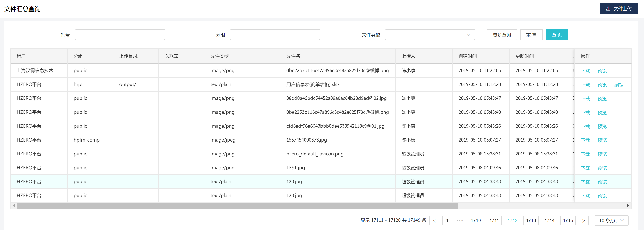Screen dimensions: 644x230
Task: Download hzero_default_favicon.png
Action: tap(585, 154)
